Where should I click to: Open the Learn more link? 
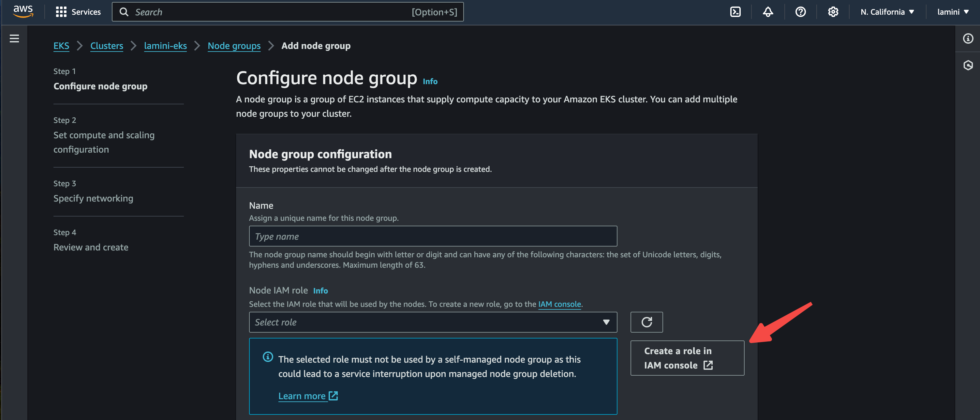(x=302, y=396)
